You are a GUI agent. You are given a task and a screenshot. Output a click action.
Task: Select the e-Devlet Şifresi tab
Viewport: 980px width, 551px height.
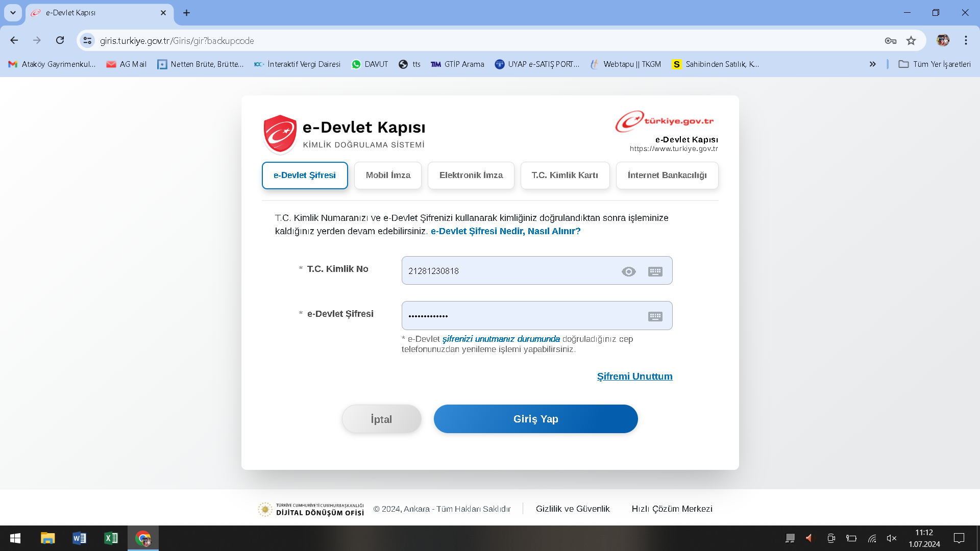pyautogui.click(x=305, y=176)
